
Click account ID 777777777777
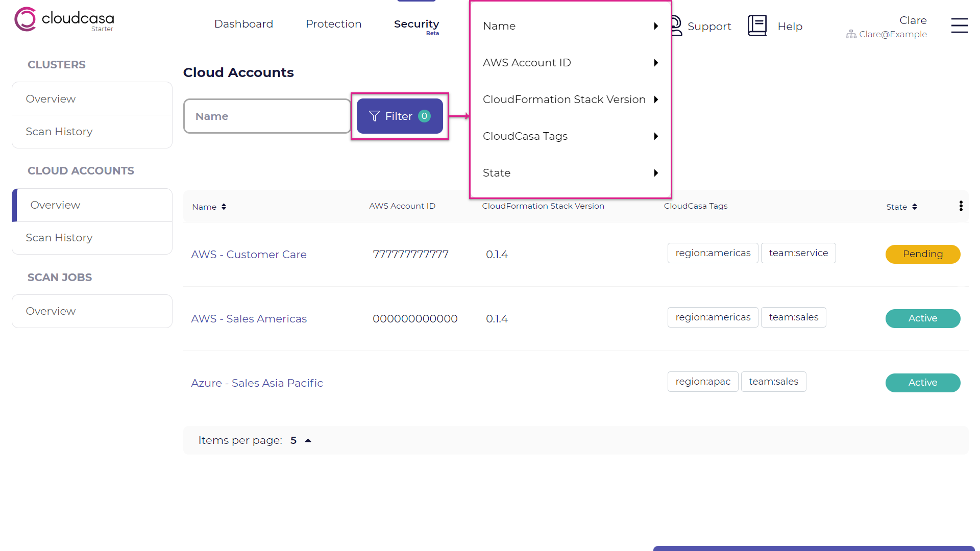click(x=410, y=255)
